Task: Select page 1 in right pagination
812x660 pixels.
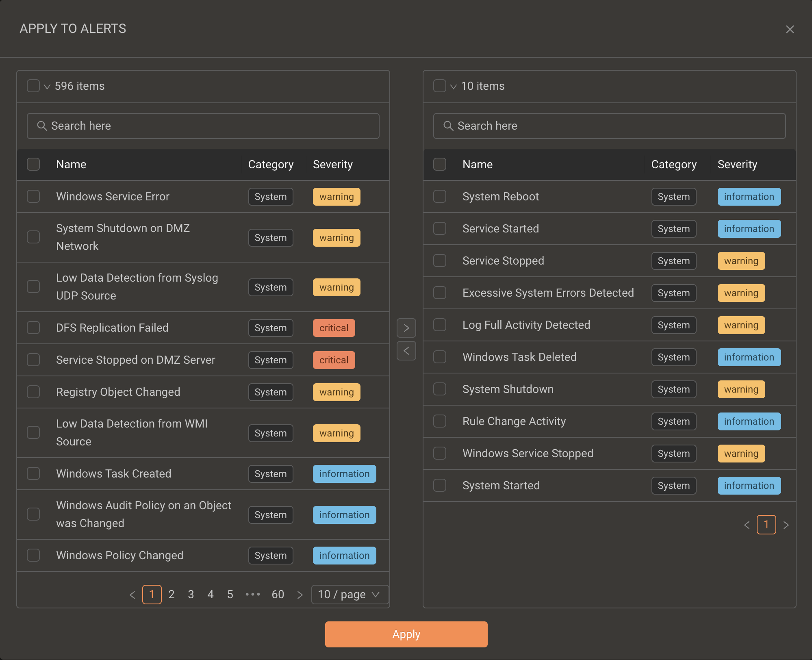Action: click(766, 525)
